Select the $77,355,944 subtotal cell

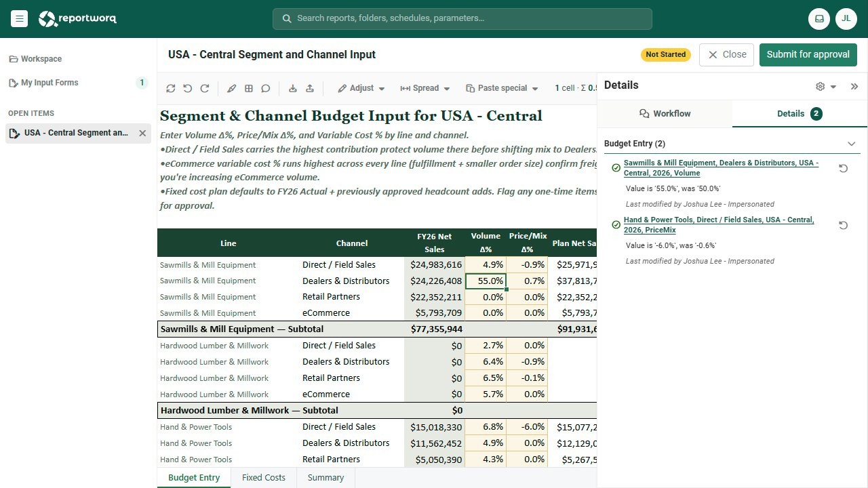(435, 329)
